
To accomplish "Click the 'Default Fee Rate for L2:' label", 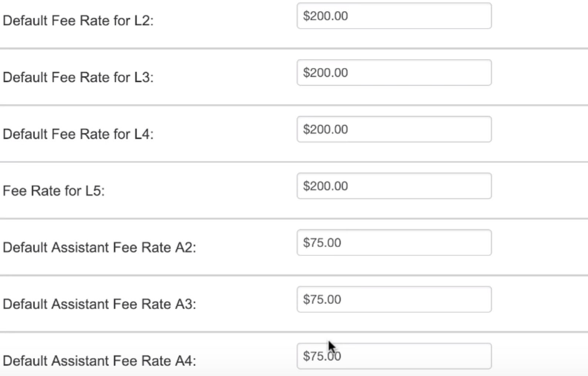I will pos(78,21).
